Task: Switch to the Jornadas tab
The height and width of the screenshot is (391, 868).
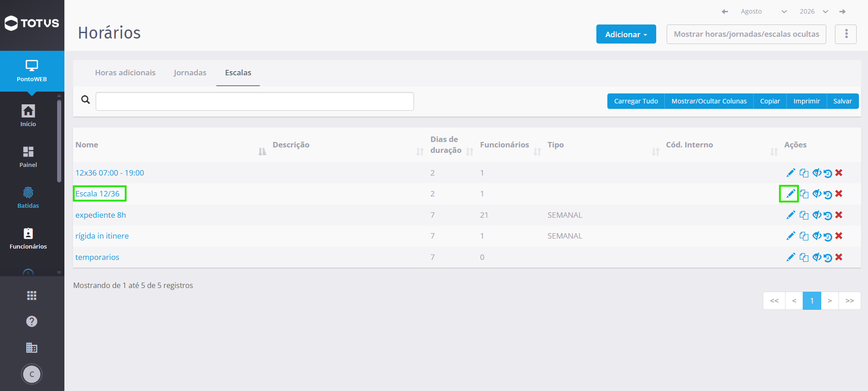Action: coord(190,73)
